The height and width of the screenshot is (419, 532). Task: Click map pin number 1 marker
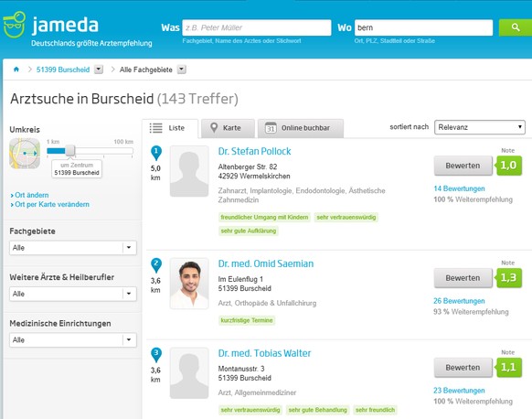point(156,153)
